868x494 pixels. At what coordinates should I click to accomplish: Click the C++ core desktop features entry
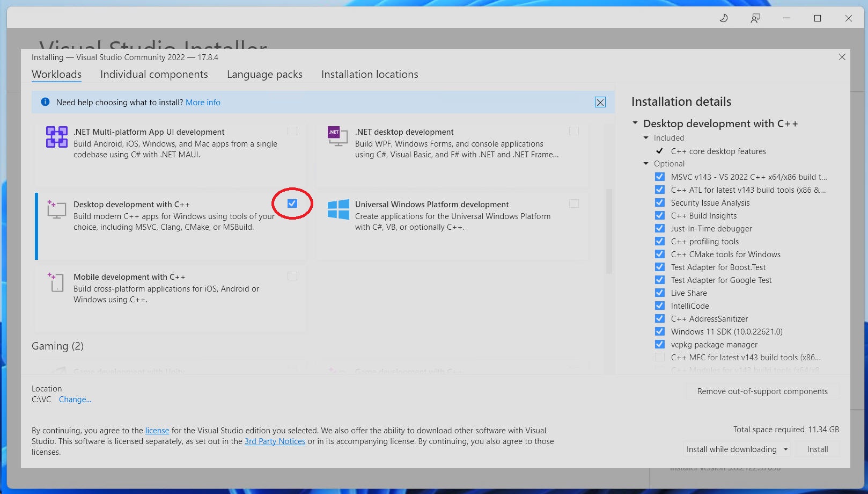point(718,151)
